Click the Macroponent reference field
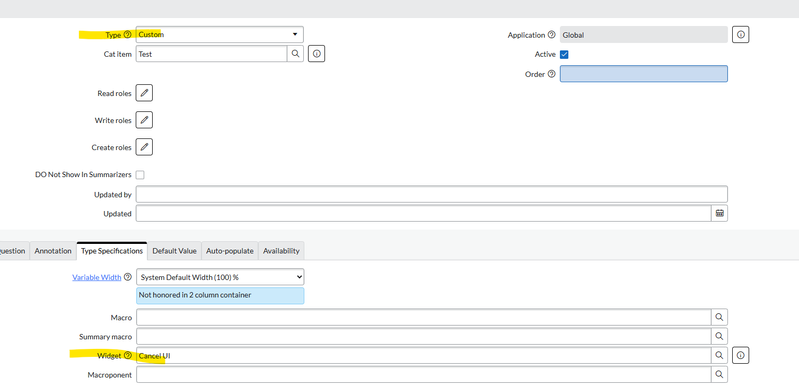 point(423,374)
